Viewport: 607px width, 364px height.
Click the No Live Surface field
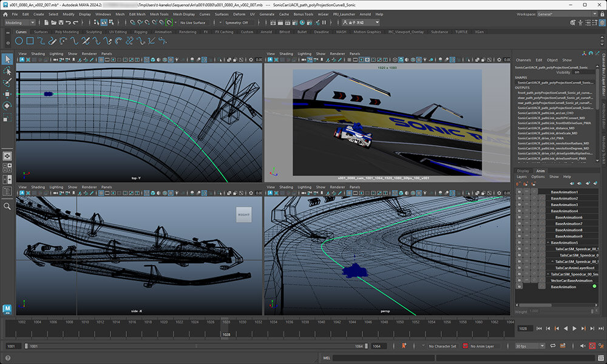[x=193, y=22]
